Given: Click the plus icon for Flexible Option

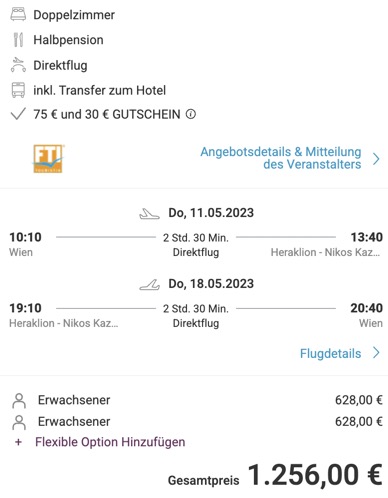Looking at the screenshot, I should click(19, 442).
